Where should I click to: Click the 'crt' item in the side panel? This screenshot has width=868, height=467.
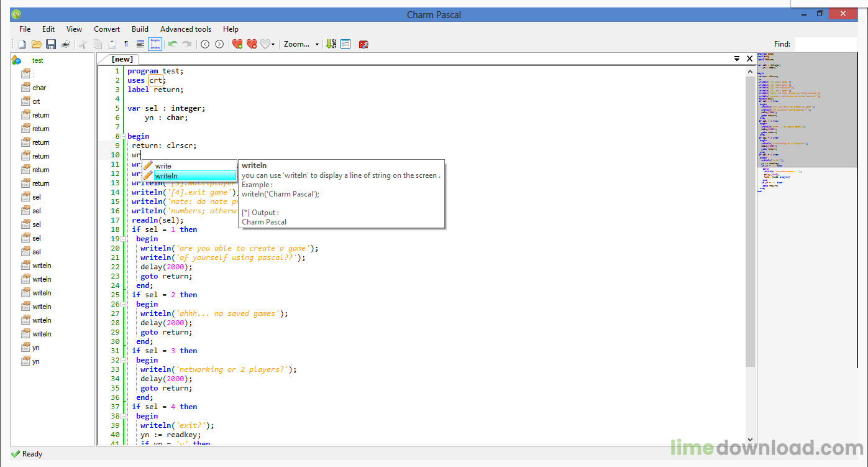click(x=36, y=101)
